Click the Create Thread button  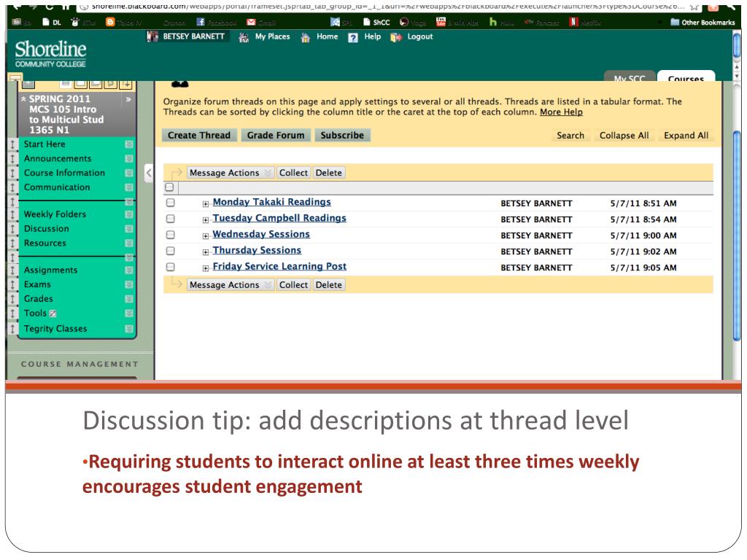coord(199,135)
